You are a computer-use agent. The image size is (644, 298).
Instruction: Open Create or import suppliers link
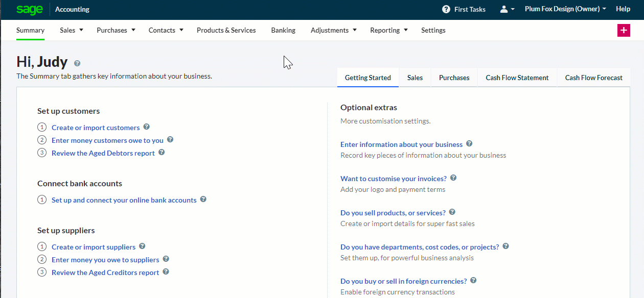pos(94,247)
